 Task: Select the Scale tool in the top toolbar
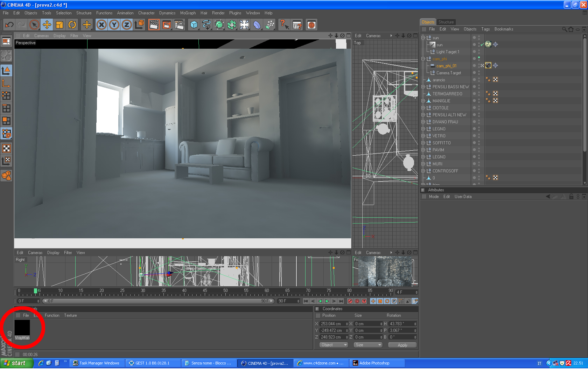point(59,25)
